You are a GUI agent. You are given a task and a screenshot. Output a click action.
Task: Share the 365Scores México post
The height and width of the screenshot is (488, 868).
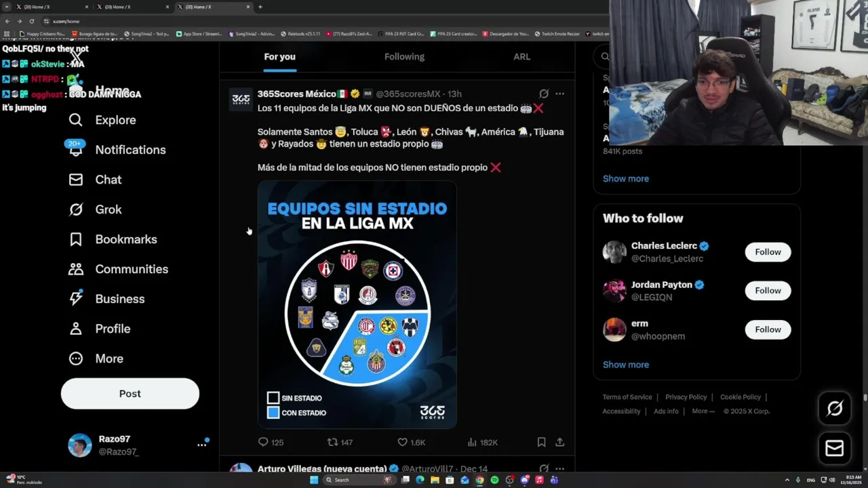[x=559, y=442]
